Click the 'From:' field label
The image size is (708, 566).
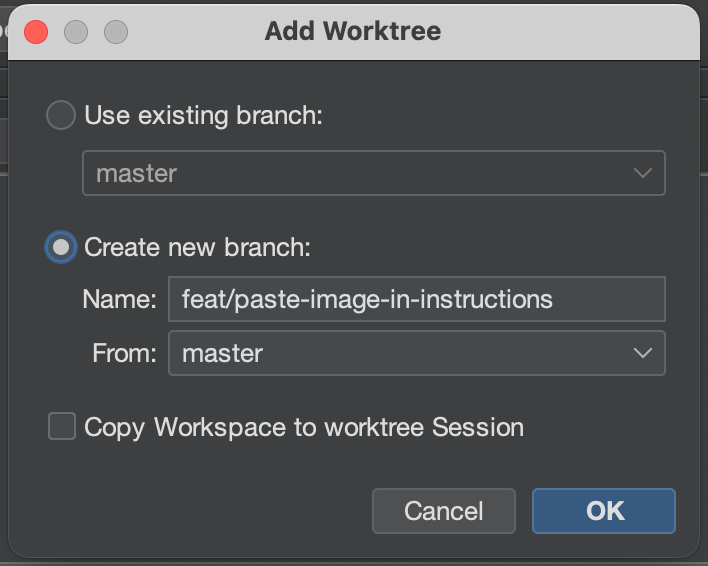pyautogui.click(x=123, y=353)
